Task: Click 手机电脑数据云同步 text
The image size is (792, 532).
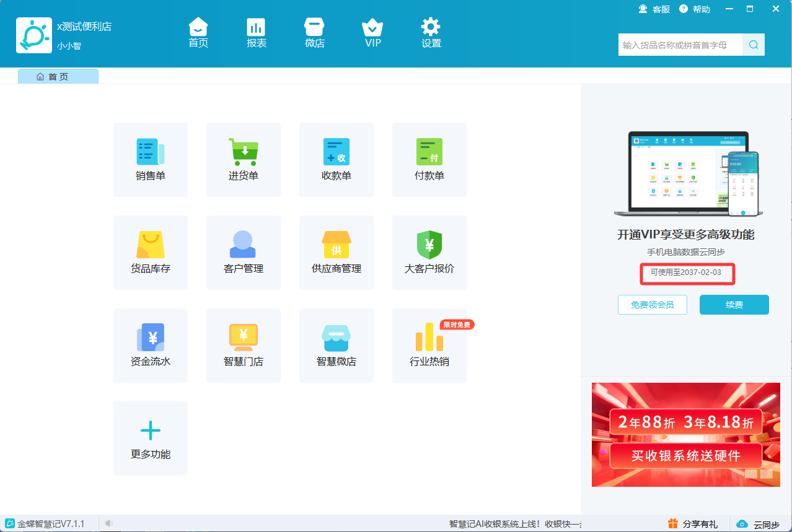Action: (686, 253)
